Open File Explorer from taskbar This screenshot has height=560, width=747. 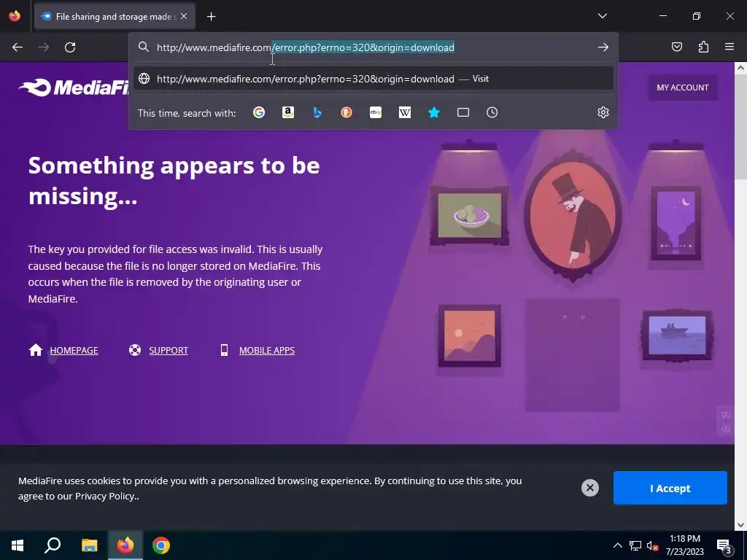tap(89, 545)
